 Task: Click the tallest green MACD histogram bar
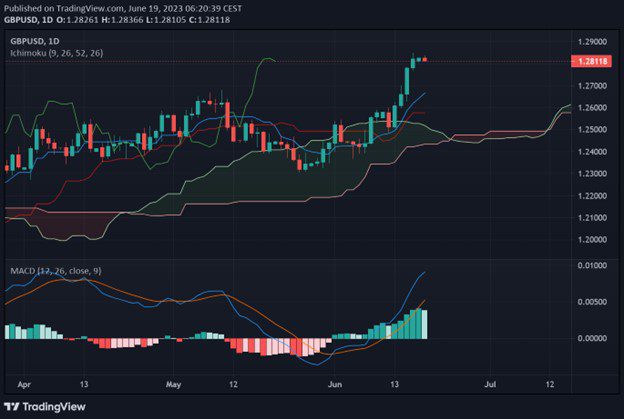click(x=422, y=324)
